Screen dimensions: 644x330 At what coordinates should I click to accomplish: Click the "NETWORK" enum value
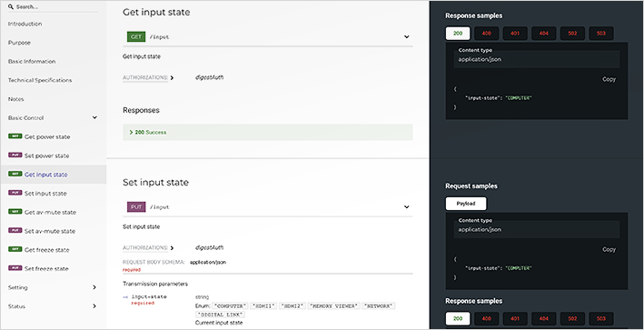coord(379,306)
